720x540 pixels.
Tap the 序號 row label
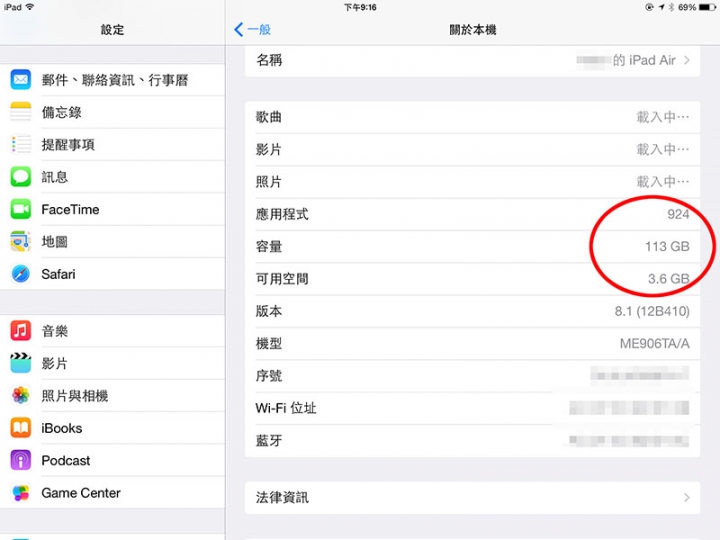(269, 376)
